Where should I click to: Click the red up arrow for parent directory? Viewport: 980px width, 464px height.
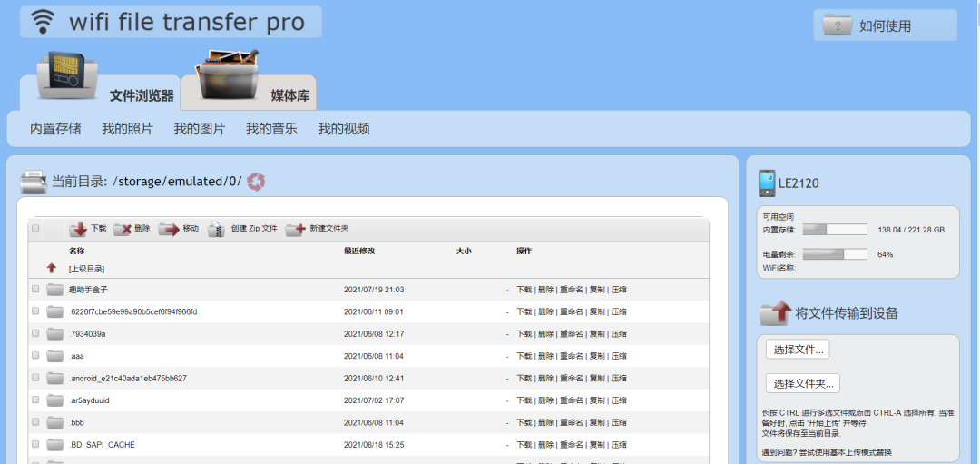point(51,268)
